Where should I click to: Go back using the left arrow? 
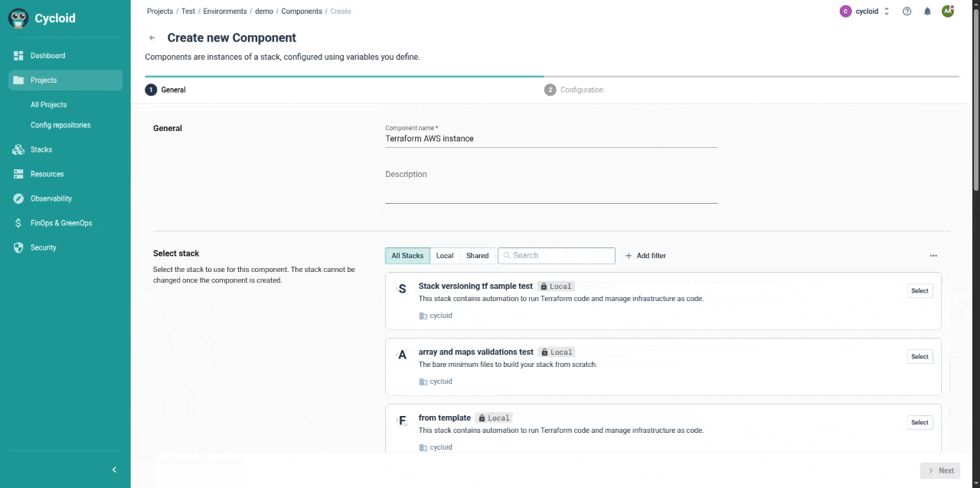click(152, 38)
